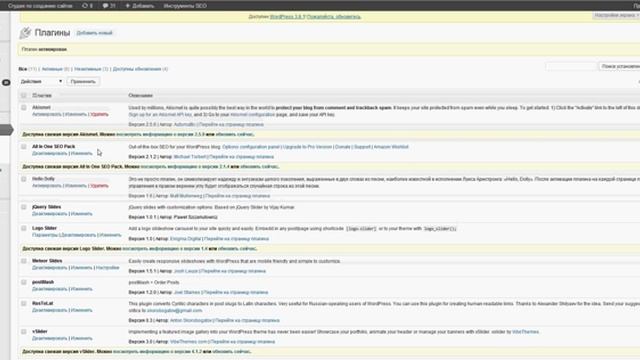Check the Meteor Slides plugin checkbox
640x360 pixels.
pos(24,261)
